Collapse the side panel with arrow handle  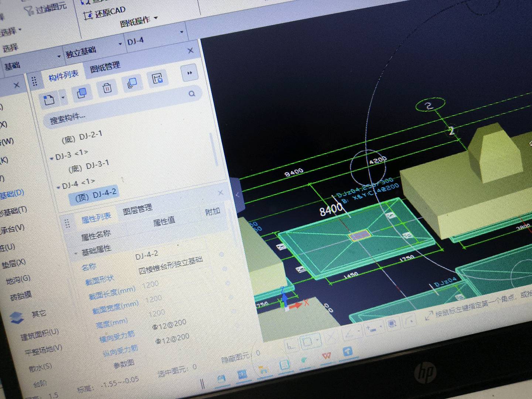(238, 195)
